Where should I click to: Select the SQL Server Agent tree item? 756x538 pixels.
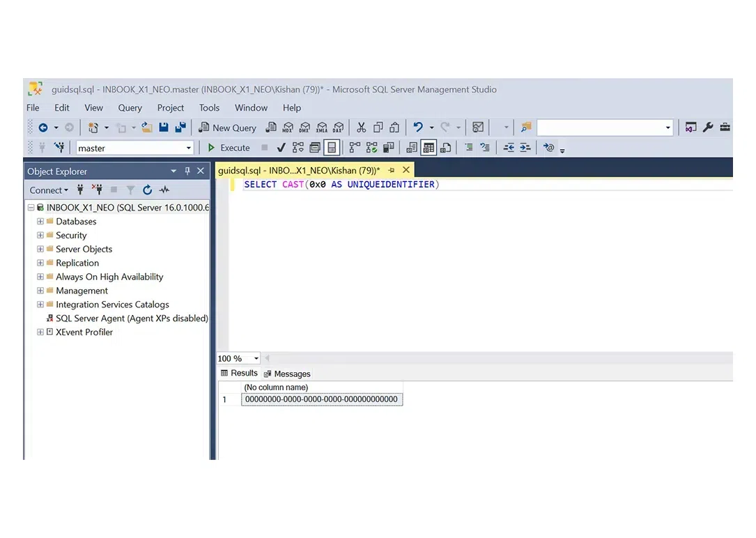tap(127, 318)
